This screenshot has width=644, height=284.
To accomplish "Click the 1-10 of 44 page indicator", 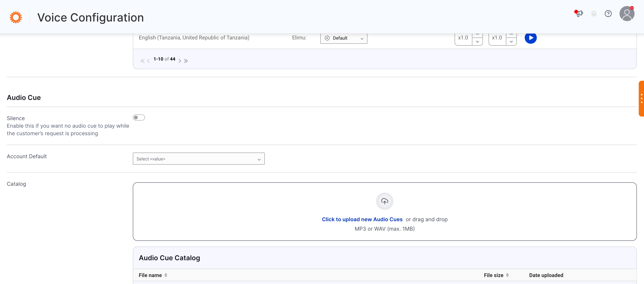I will (164, 59).
